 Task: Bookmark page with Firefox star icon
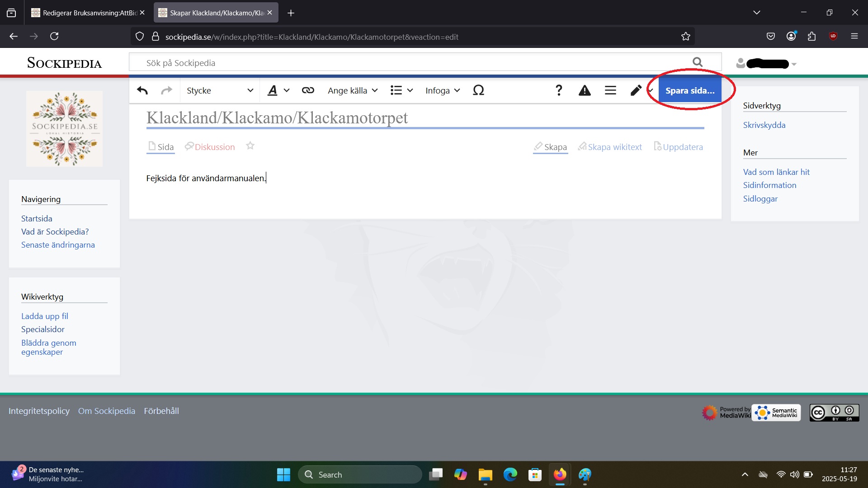(x=685, y=37)
